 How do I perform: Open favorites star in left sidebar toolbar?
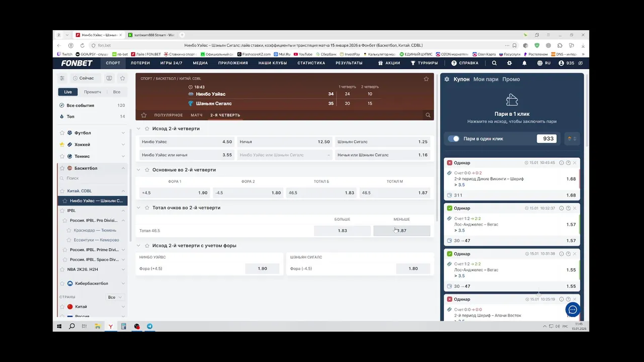click(122, 78)
